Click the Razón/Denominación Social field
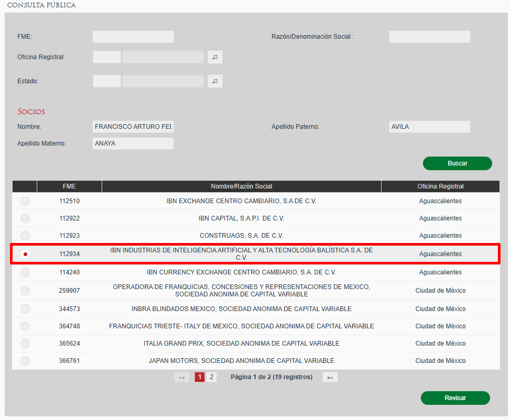This screenshot has height=420, width=511. tap(430, 37)
